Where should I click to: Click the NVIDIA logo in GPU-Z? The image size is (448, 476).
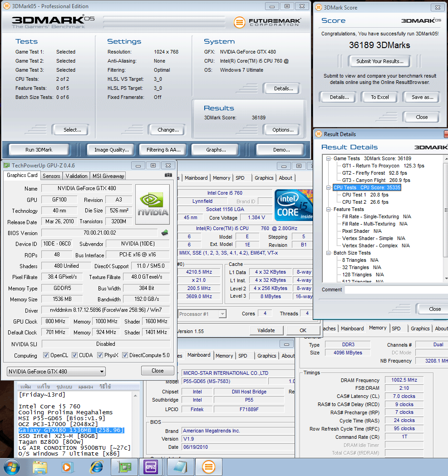[153, 204]
